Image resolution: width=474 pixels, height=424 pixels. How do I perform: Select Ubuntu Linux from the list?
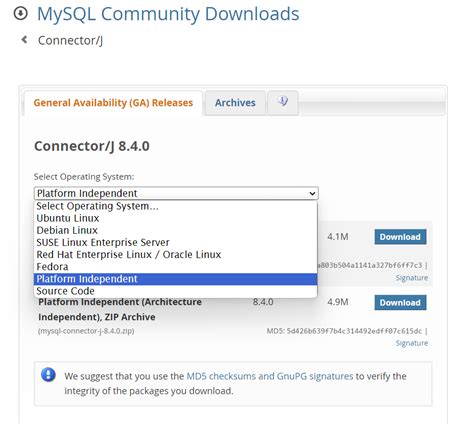click(175, 218)
